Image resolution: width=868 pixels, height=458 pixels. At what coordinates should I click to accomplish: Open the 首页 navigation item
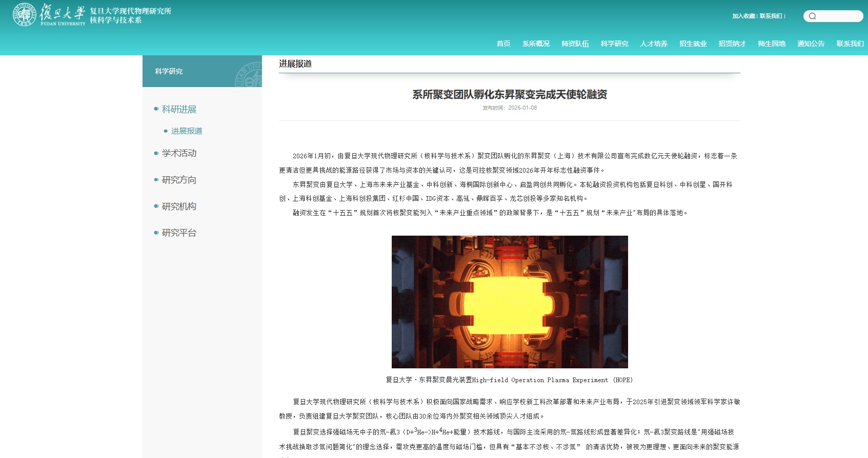[x=503, y=44]
